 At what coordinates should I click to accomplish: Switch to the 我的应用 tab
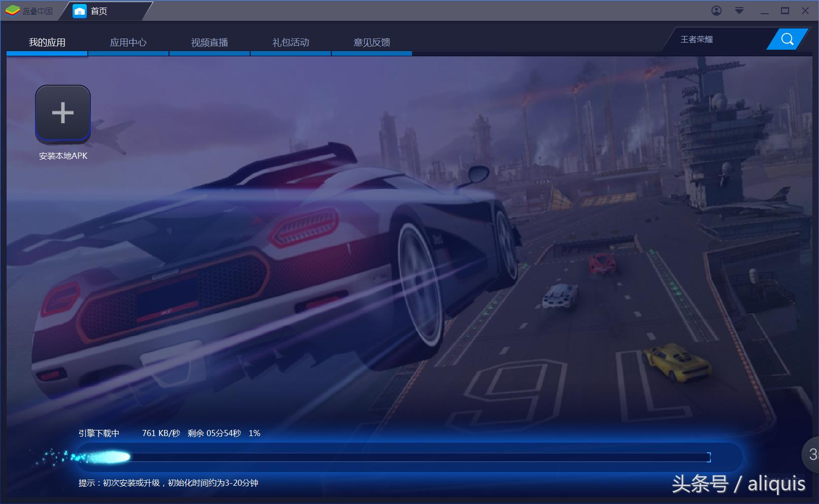(x=47, y=43)
